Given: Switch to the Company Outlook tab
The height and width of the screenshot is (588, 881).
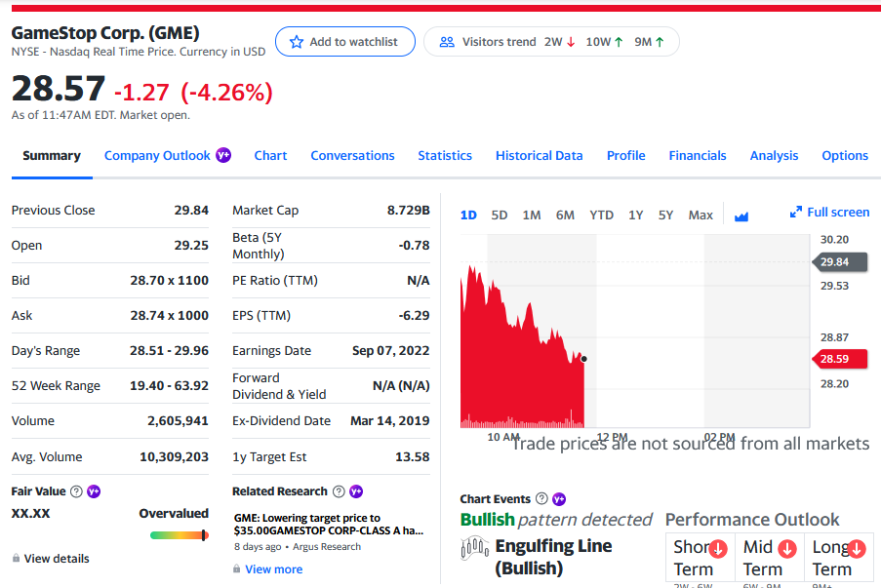Looking at the screenshot, I should click(x=157, y=156).
